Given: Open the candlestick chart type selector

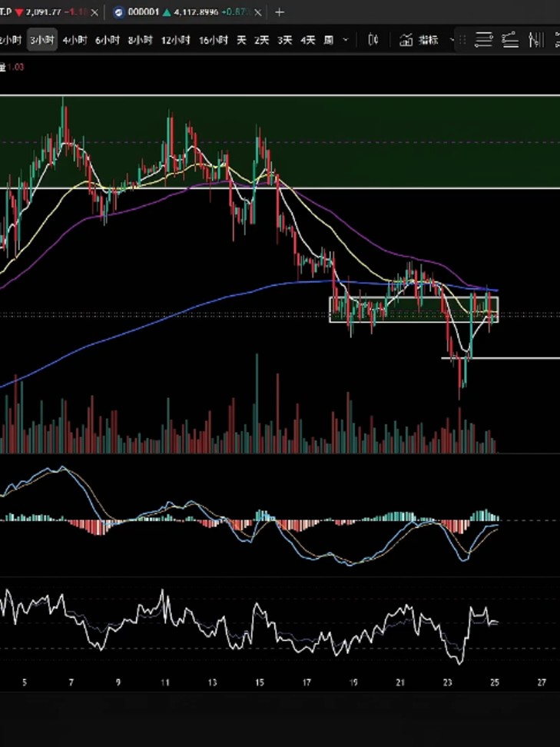Looking at the screenshot, I should click(x=374, y=41).
